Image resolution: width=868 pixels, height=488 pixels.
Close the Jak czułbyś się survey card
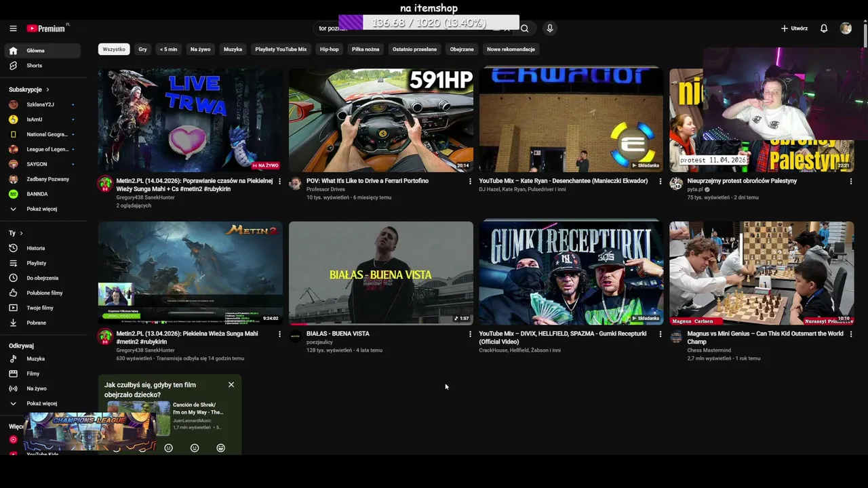pos(231,384)
